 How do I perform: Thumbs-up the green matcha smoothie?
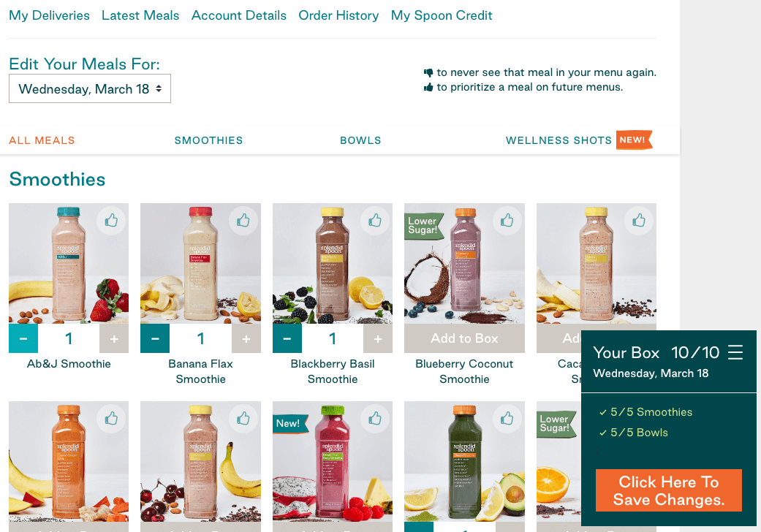pyautogui.click(x=507, y=419)
